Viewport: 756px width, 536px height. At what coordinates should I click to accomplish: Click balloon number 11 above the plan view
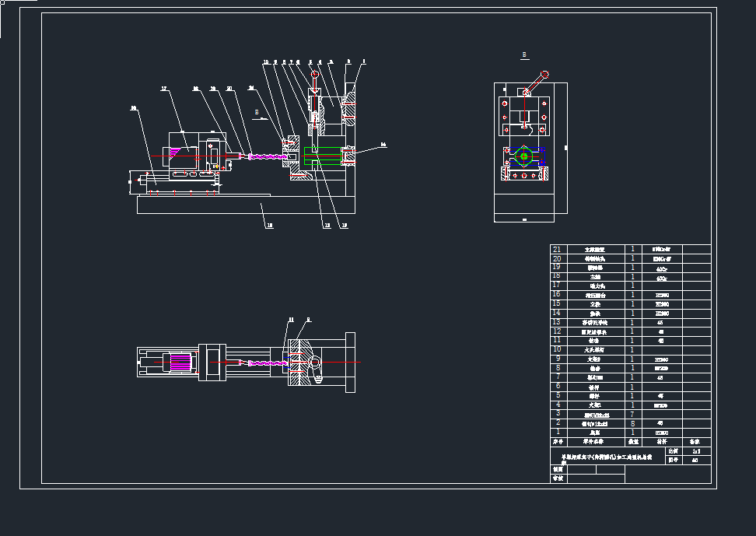(291, 320)
